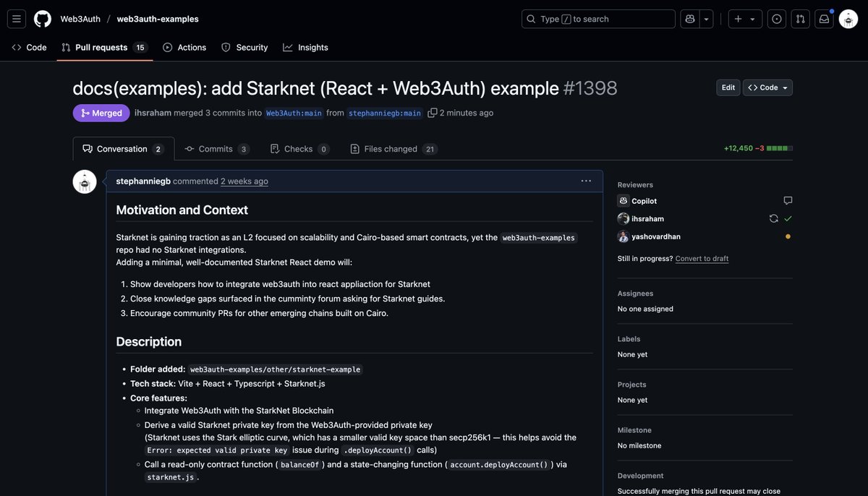868x496 pixels.
Task: Click stephanniegb avatar beside comment
Action: click(x=85, y=182)
